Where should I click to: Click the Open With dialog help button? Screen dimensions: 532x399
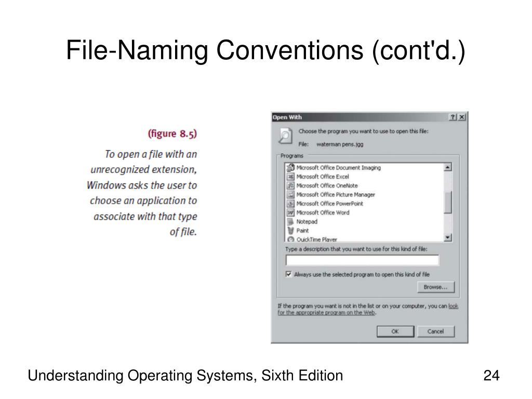click(x=453, y=117)
